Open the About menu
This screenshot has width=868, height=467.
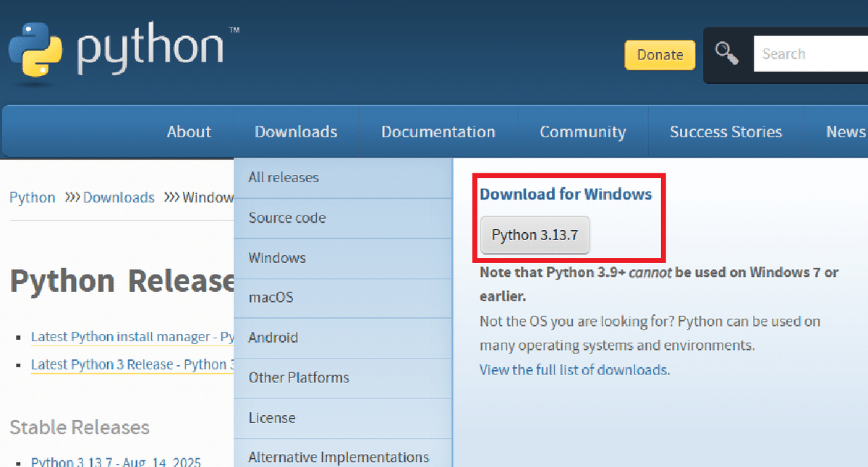coord(189,132)
